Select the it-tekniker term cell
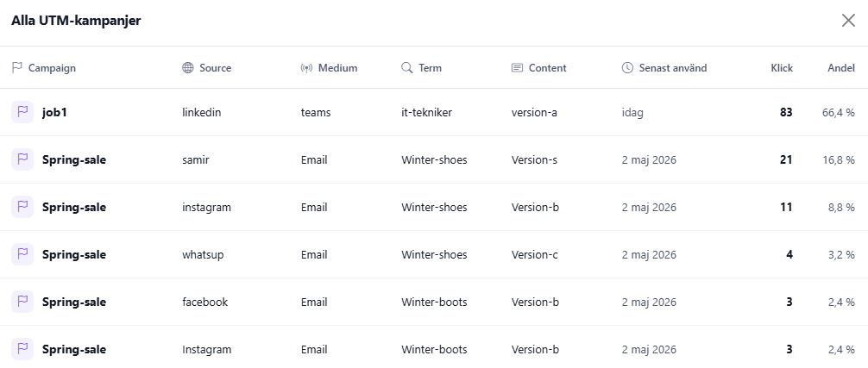Image resolution: width=868 pixels, height=368 pixels. pos(426,113)
